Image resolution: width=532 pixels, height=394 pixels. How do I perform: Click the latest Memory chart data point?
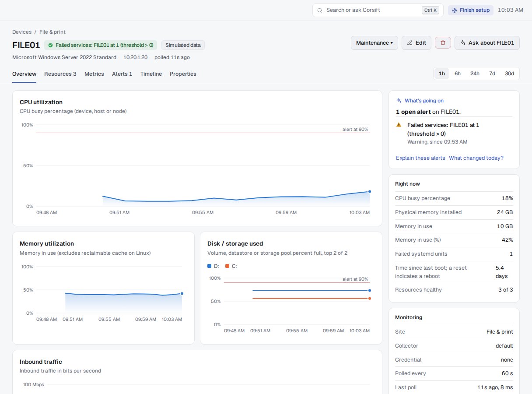[x=182, y=294]
